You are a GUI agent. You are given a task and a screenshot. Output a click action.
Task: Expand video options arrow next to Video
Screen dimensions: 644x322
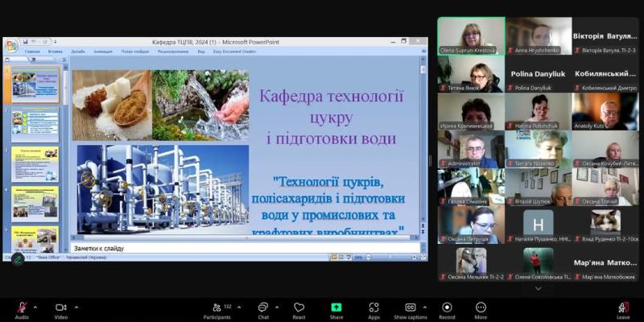[76, 307]
